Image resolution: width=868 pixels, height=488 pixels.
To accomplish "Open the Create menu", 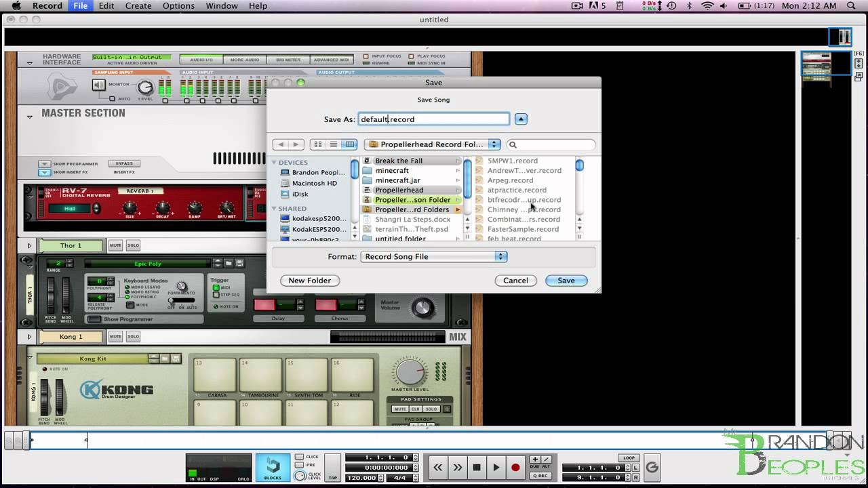I will (138, 6).
